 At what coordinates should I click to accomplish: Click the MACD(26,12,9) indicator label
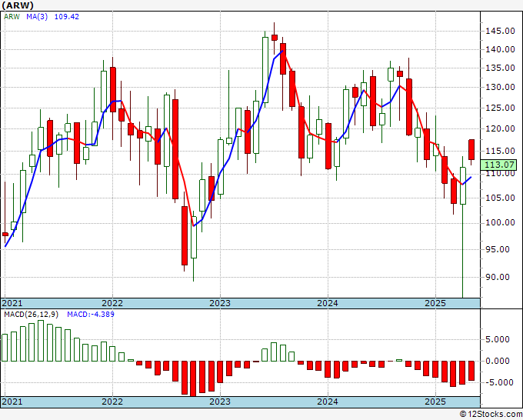31,315
